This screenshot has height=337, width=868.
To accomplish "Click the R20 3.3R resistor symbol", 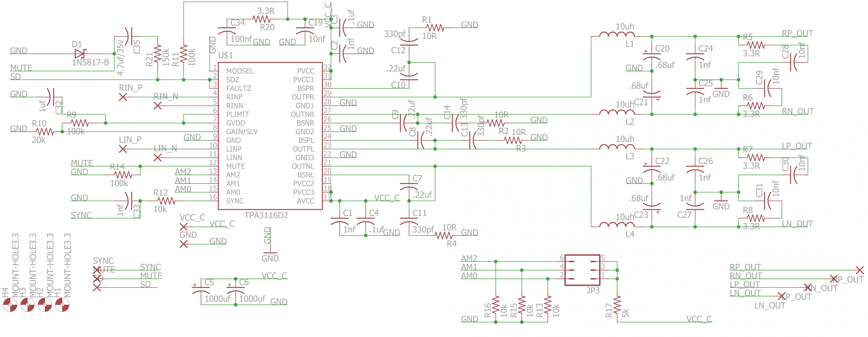I will pyautogui.click(x=262, y=19).
